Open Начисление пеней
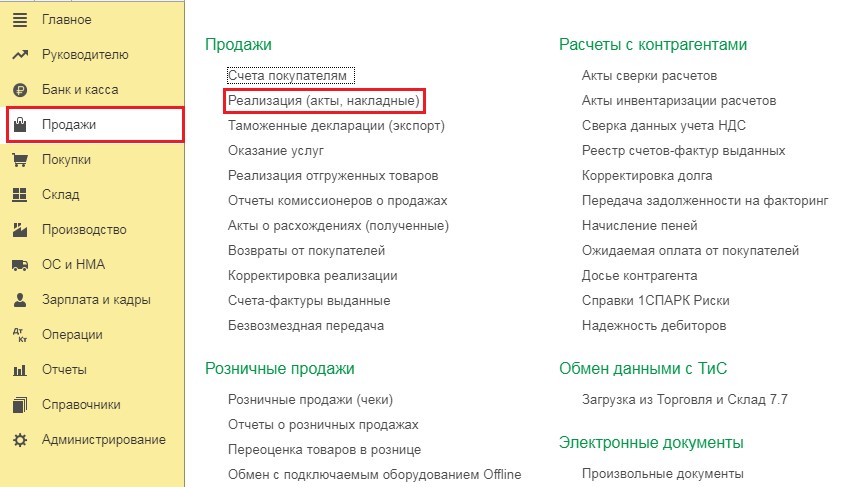865x487 pixels. (x=639, y=226)
